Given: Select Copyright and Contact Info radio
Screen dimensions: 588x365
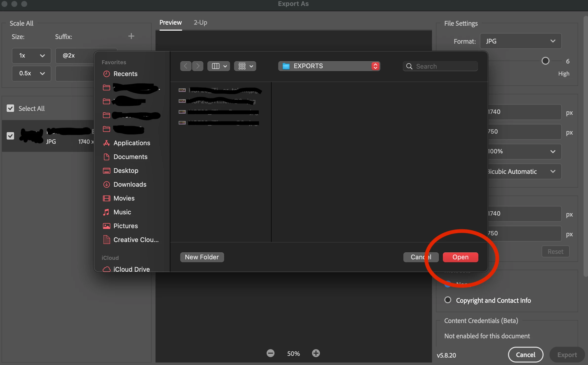Looking at the screenshot, I should pyautogui.click(x=448, y=300).
